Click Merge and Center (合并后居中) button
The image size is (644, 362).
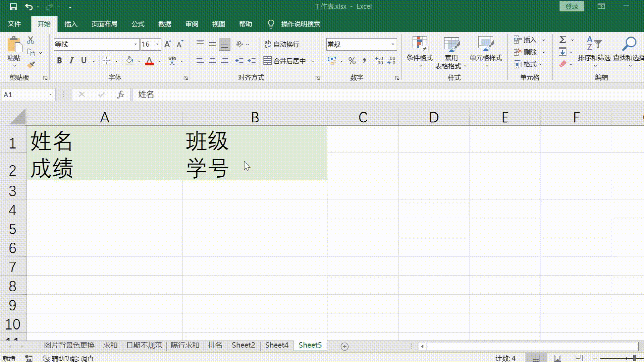tap(285, 61)
